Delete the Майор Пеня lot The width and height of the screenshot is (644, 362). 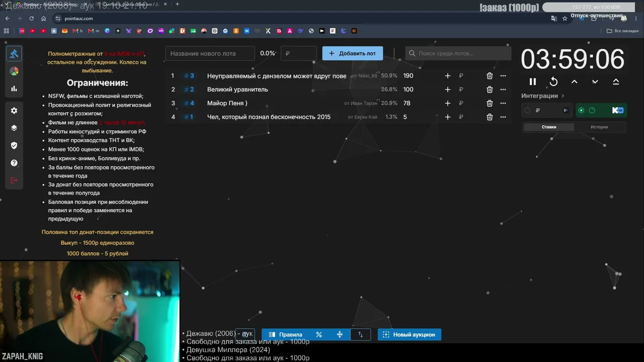(x=490, y=103)
